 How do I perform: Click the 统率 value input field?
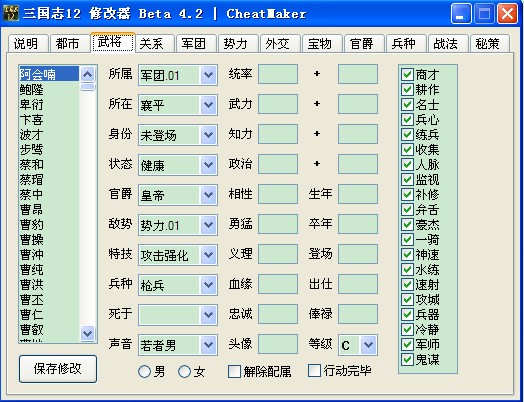(278, 74)
